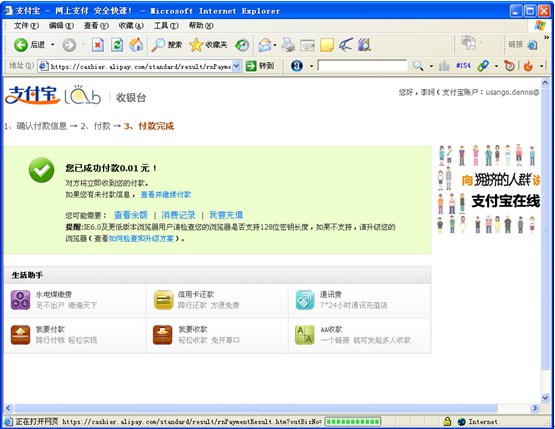The height and width of the screenshot is (429, 555).
Task: Open the 收藏(A) menu
Action: (131, 25)
